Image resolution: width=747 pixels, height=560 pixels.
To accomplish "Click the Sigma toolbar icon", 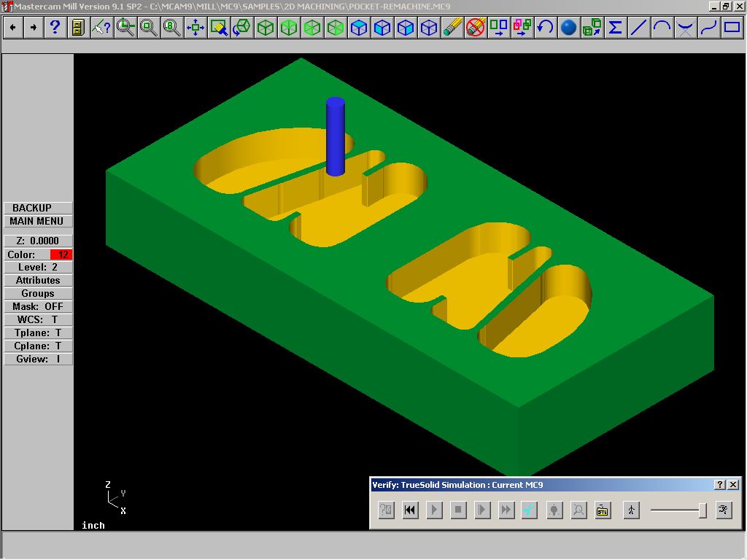I will [x=616, y=28].
